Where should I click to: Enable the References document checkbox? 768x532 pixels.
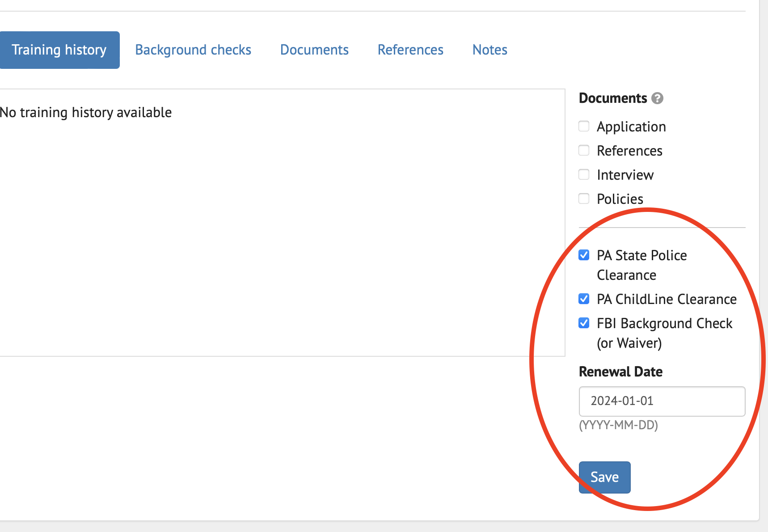click(x=584, y=150)
